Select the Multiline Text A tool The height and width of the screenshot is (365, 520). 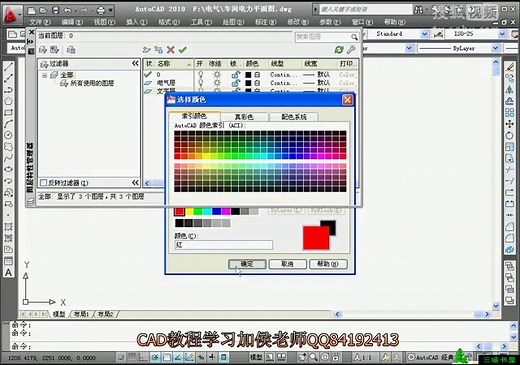8,273
